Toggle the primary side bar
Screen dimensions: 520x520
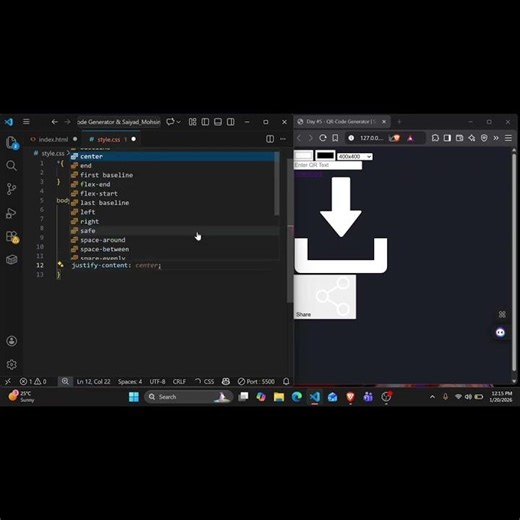205,122
